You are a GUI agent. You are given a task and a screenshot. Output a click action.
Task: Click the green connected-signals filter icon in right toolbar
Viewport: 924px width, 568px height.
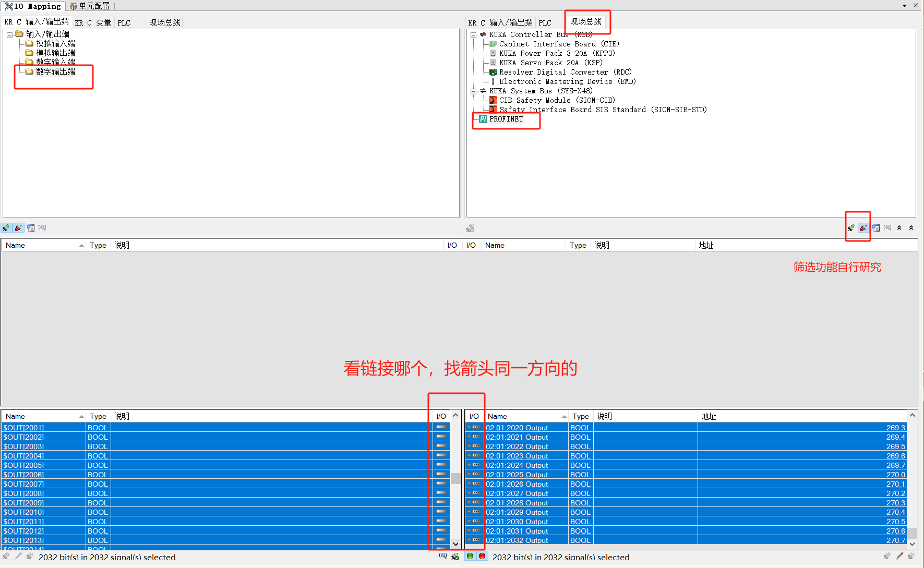(x=851, y=228)
